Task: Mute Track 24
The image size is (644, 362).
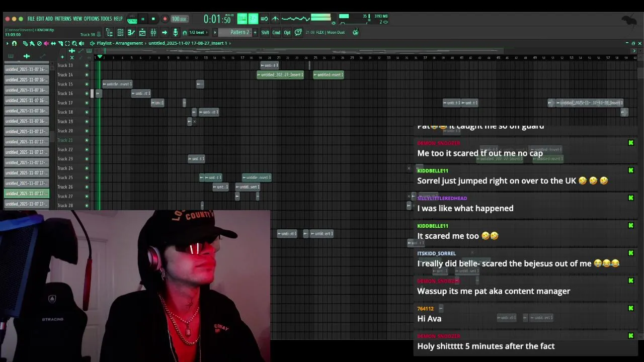Action: click(x=87, y=168)
